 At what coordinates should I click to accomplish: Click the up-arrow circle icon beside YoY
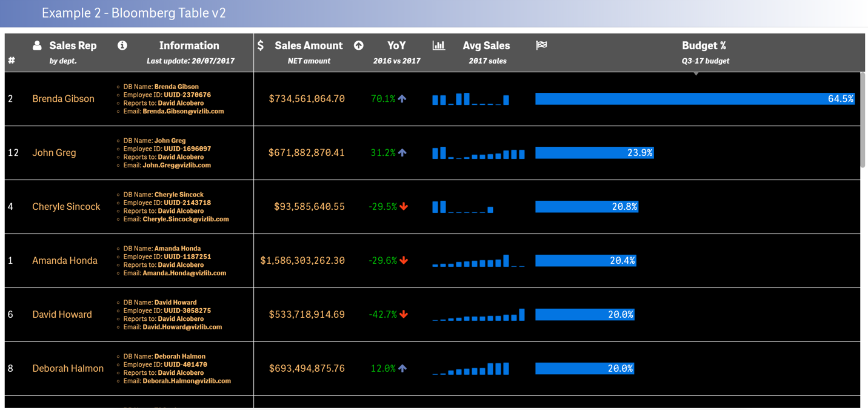359,45
